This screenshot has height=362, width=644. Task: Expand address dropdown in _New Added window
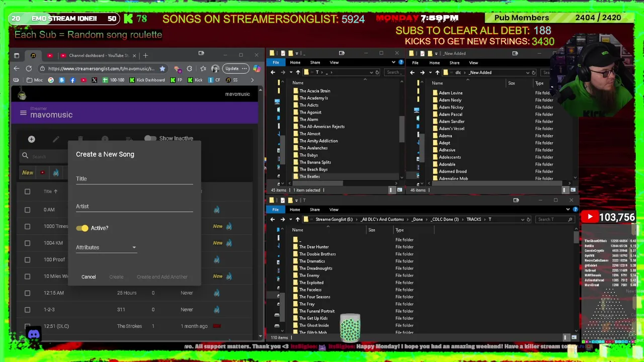click(527, 72)
